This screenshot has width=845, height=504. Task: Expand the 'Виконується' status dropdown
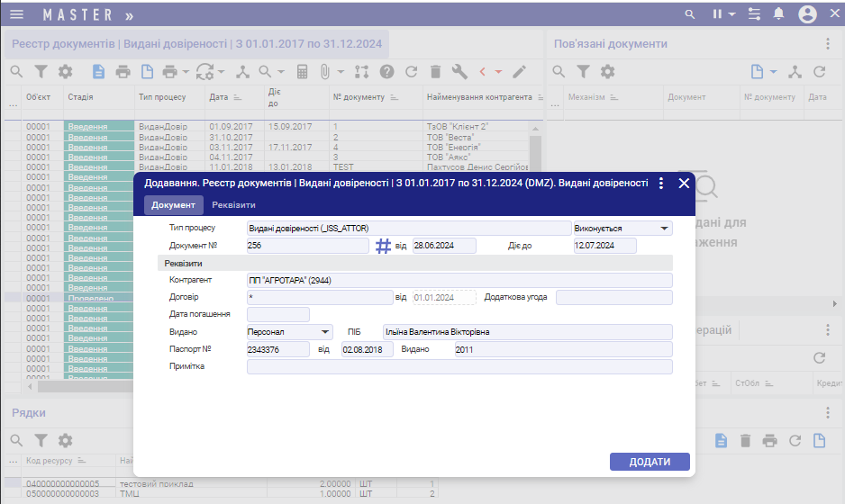coord(665,229)
